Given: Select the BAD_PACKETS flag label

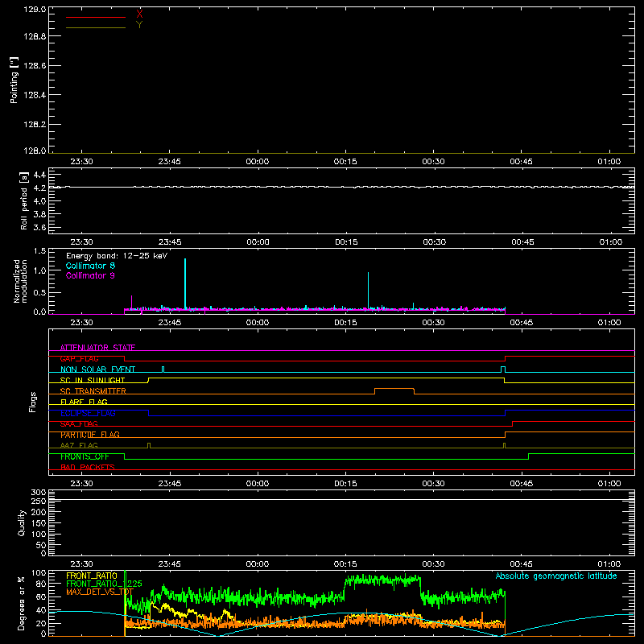Looking at the screenshot, I should coord(88,467).
